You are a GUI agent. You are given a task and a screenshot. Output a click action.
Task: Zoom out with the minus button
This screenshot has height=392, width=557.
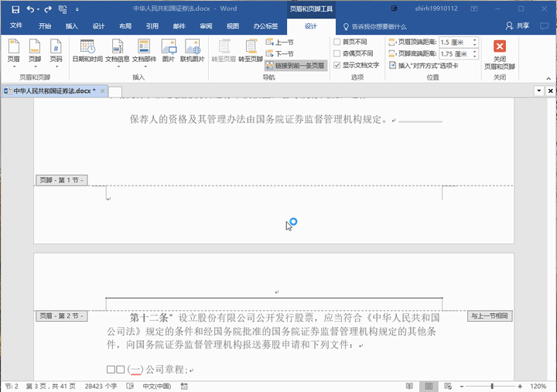click(461, 386)
